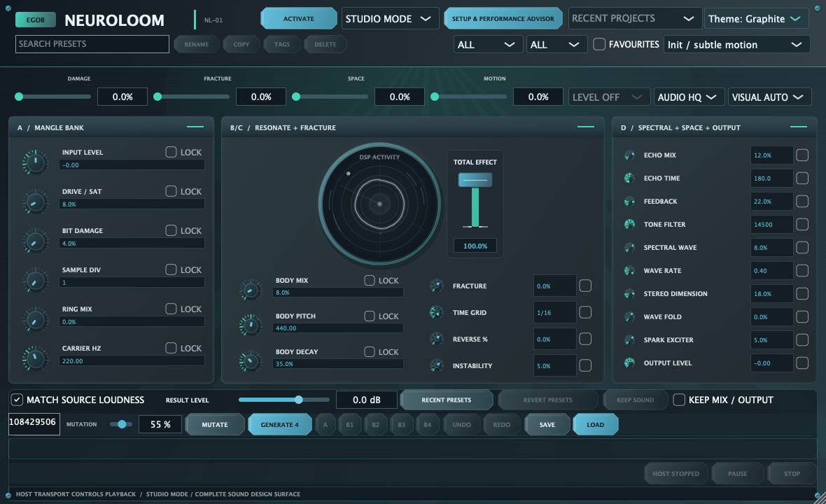The width and height of the screenshot is (826, 504).
Task: Click the Mutate button
Action: click(215, 424)
